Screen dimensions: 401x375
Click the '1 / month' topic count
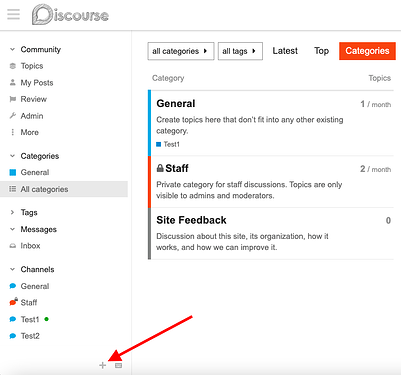click(x=375, y=104)
